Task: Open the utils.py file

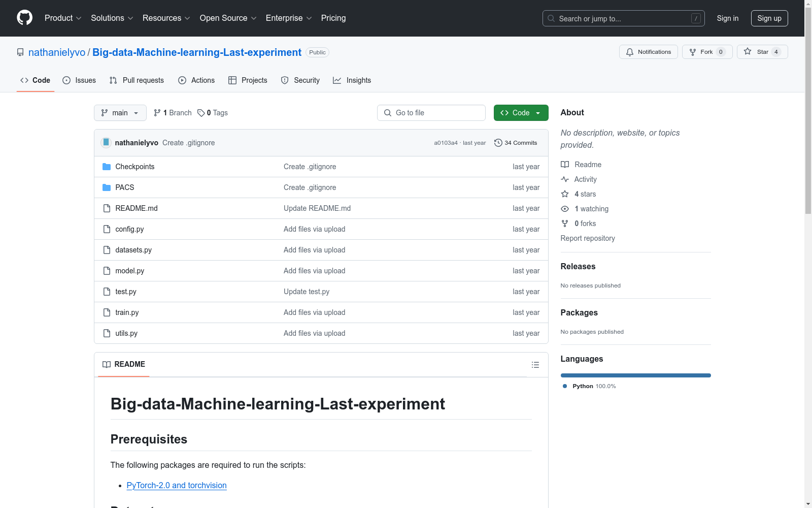Action: [x=126, y=333]
